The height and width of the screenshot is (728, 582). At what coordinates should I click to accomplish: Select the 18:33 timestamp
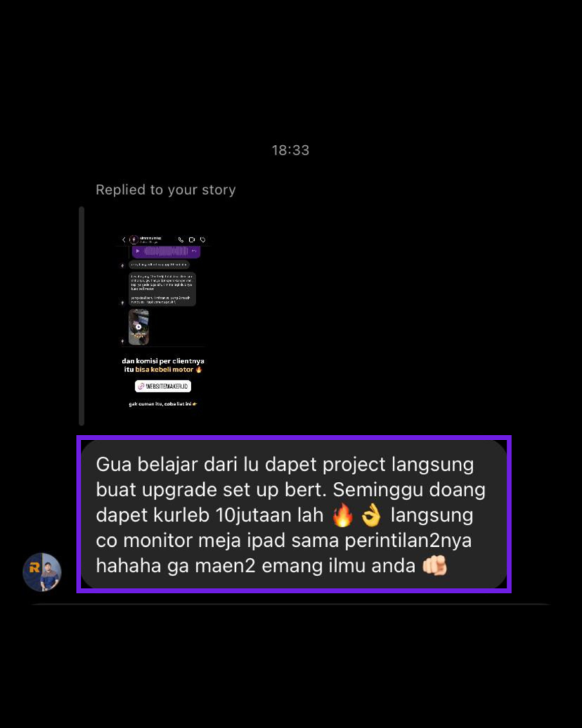(291, 150)
